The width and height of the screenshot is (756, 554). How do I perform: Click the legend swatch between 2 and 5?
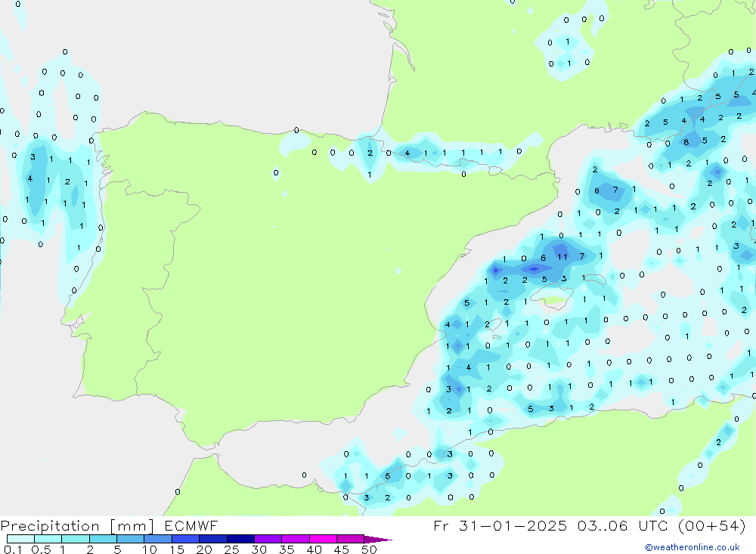(x=103, y=539)
